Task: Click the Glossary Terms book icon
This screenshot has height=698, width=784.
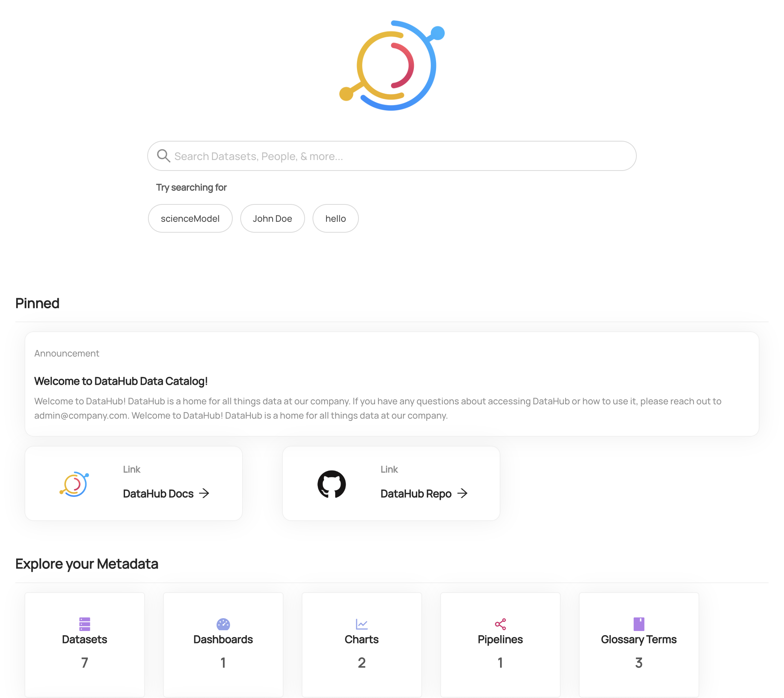Action: 639,624
